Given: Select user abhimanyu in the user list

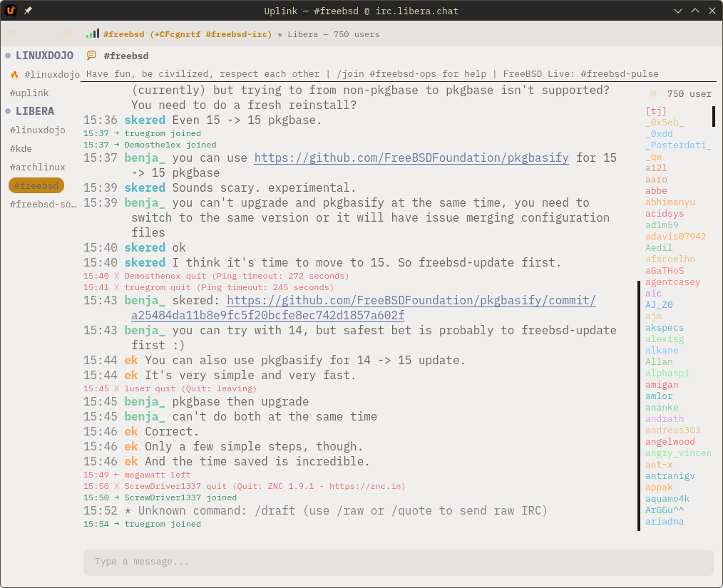Looking at the screenshot, I should click(670, 202).
